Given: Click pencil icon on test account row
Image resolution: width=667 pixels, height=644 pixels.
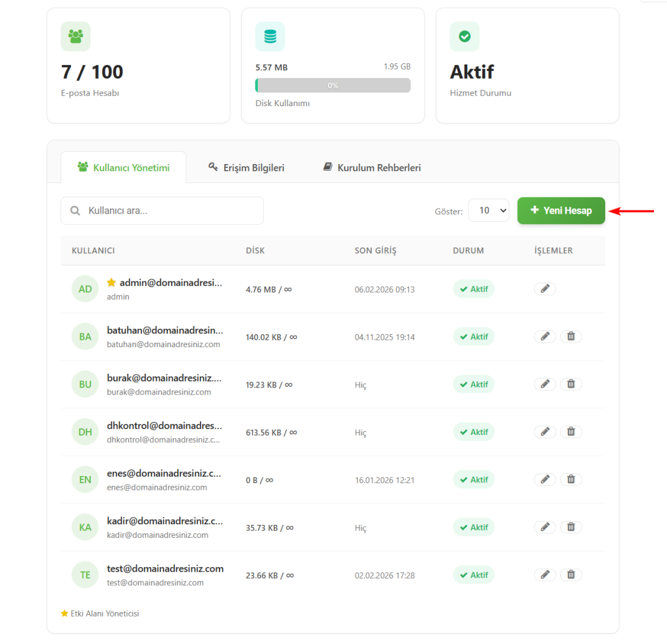Looking at the screenshot, I should 545,574.
